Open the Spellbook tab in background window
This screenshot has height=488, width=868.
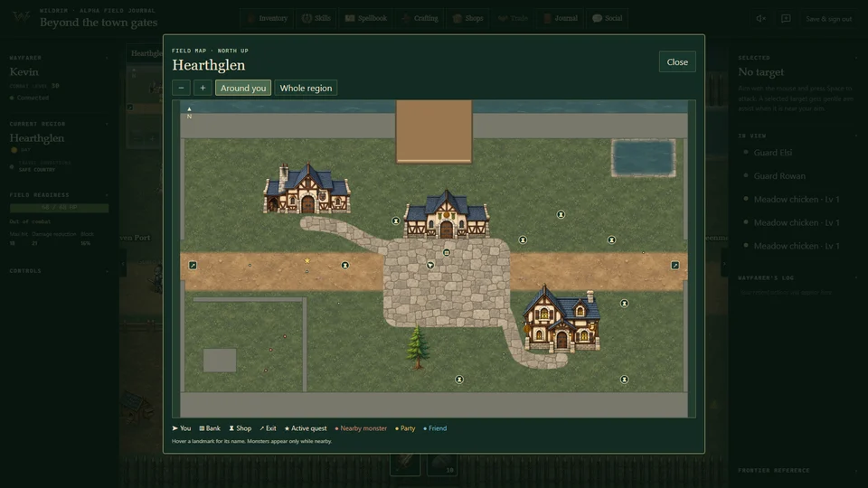(x=365, y=18)
